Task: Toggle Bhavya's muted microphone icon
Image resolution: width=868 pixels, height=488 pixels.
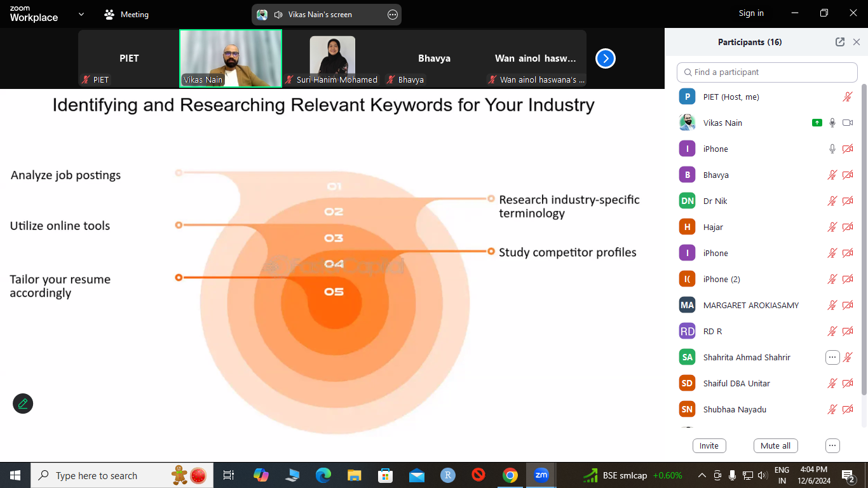Action: 832,175
